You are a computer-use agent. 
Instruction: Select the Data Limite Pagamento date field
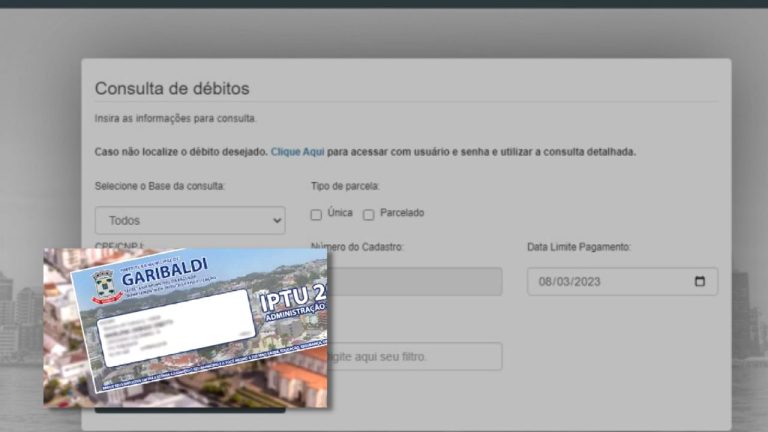pos(623,281)
